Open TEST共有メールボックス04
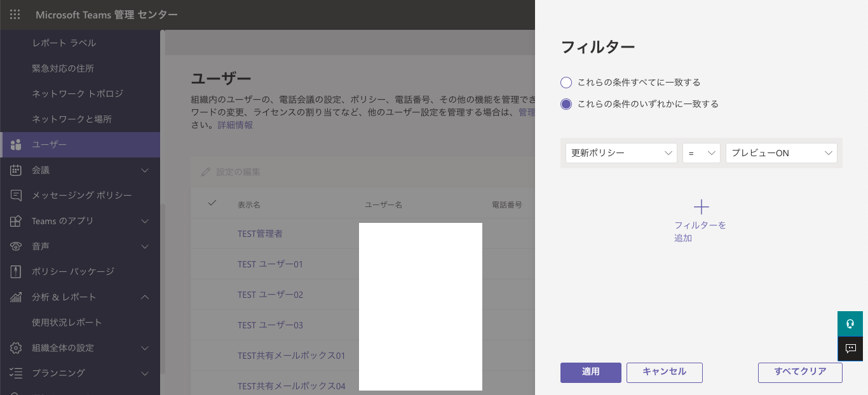The image size is (868, 395). [x=291, y=386]
